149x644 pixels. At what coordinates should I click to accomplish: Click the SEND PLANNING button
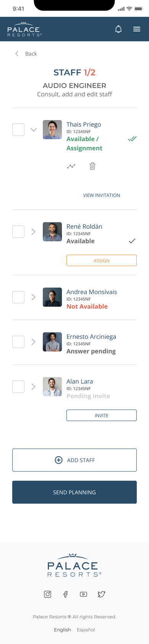tap(74, 492)
